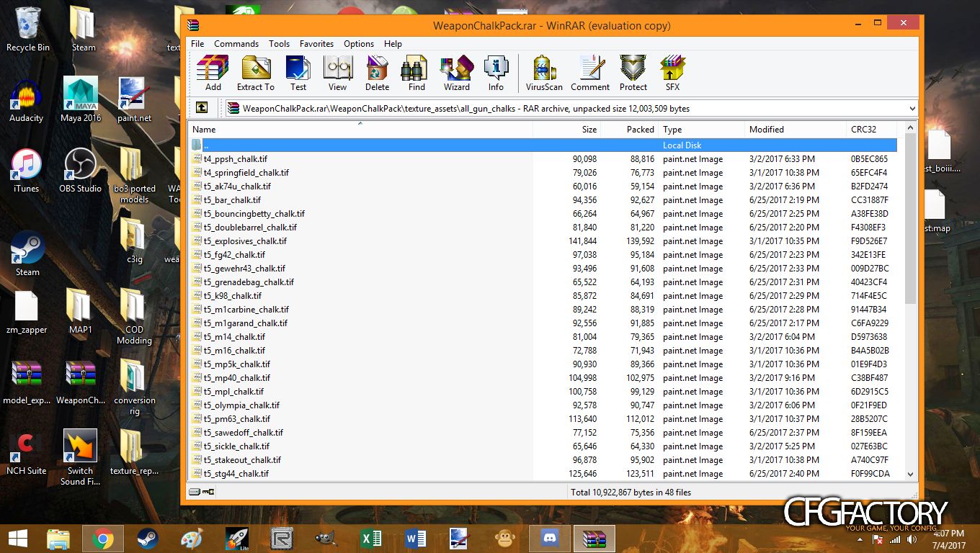Expand the archive path dropdown arrow
The width and height of the screenshot is (980, 553).
[x=912, y=109]
